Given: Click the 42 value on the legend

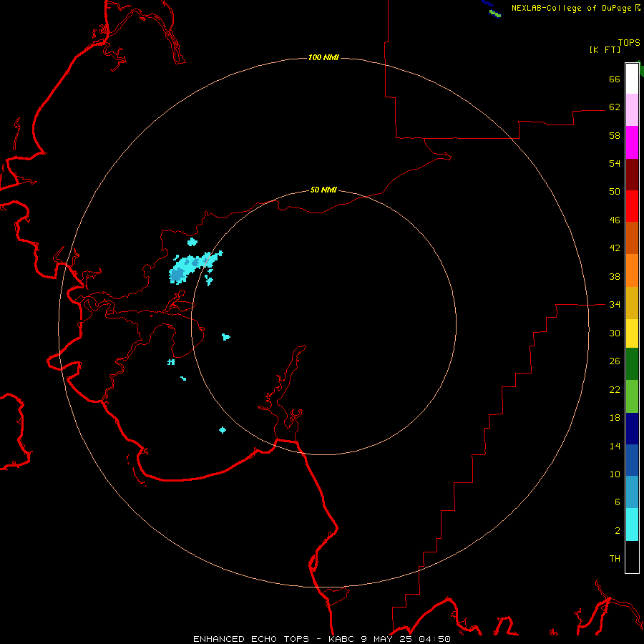Looking at the screenshot, I should 615,248.
